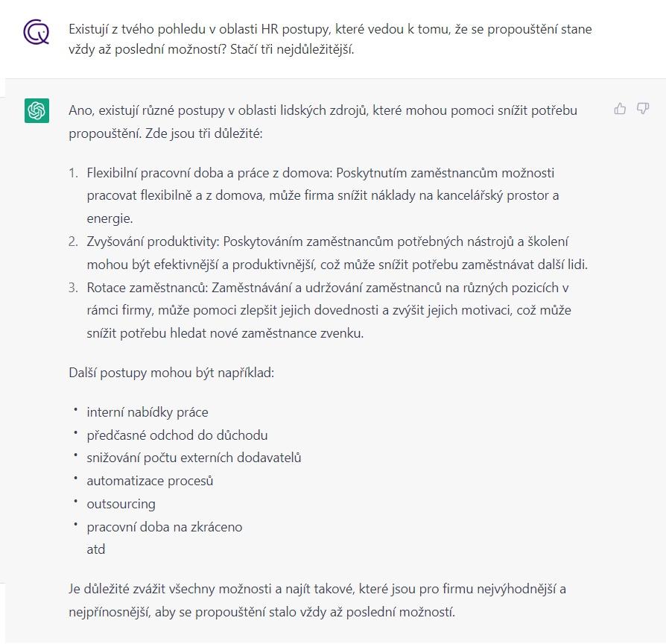Click bullet 'outsourcing'

pos(121,504)
